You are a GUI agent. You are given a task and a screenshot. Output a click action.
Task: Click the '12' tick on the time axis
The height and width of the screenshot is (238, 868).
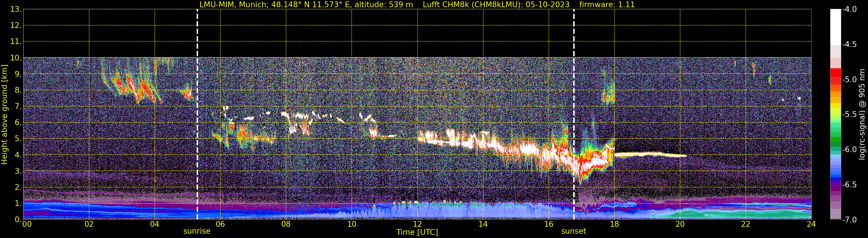417,224
